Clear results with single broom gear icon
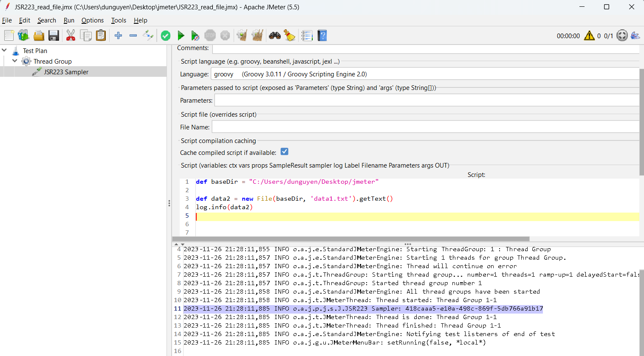 [242, 36]
